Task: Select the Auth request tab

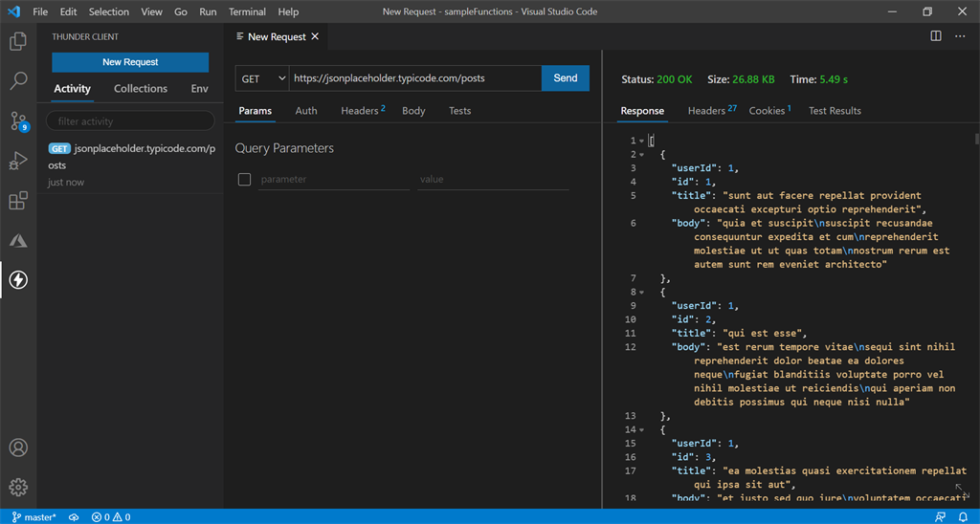Action: [x=306, y=111]
